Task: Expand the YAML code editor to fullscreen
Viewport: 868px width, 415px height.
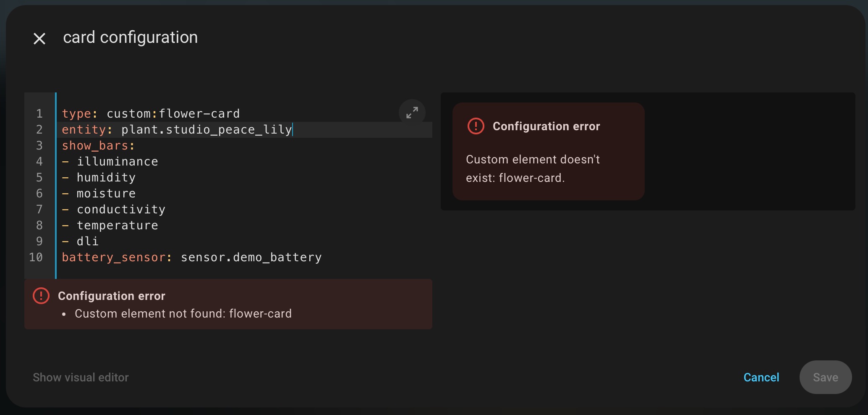Action: [412, 113]
